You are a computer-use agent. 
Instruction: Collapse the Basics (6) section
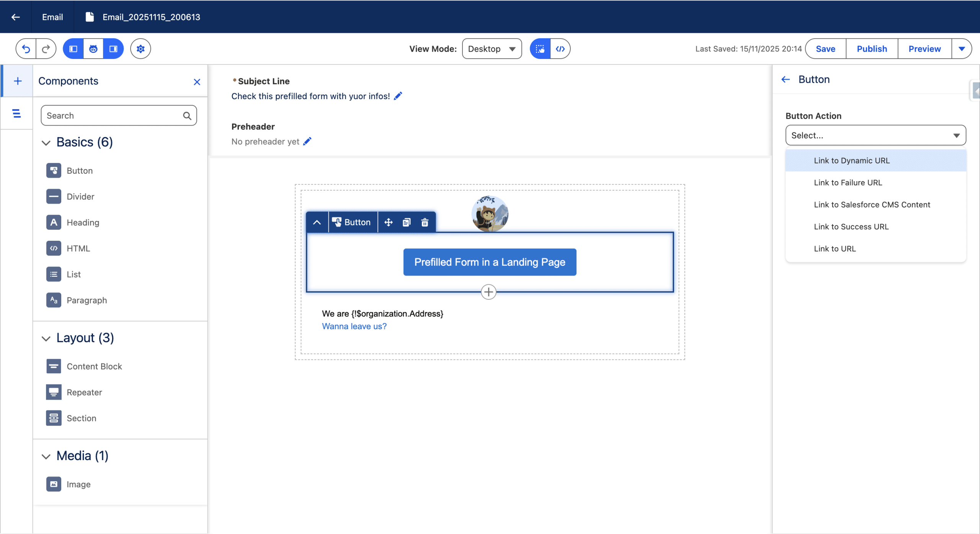pos(46,143)
